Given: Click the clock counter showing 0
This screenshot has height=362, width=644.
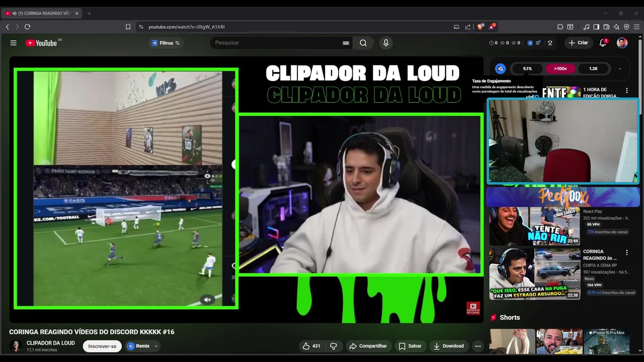Looking at the screenshot, I should coord(493,43).
